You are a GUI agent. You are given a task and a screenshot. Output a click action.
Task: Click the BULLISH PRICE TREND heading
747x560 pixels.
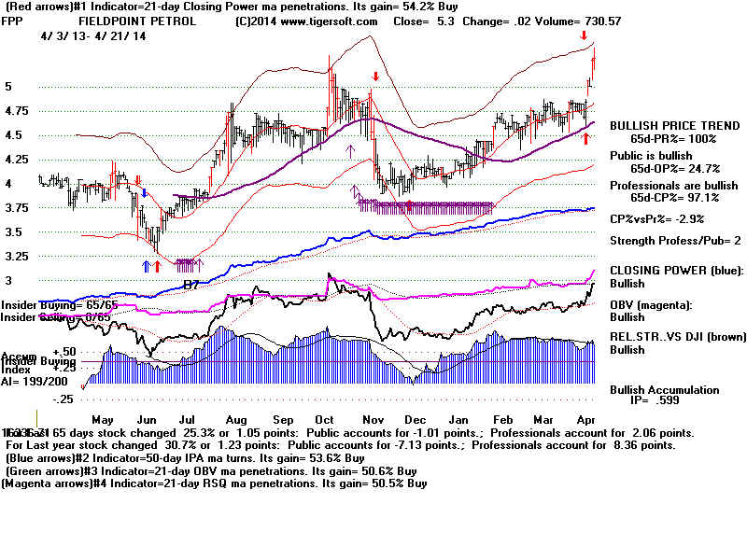point(675,126)
